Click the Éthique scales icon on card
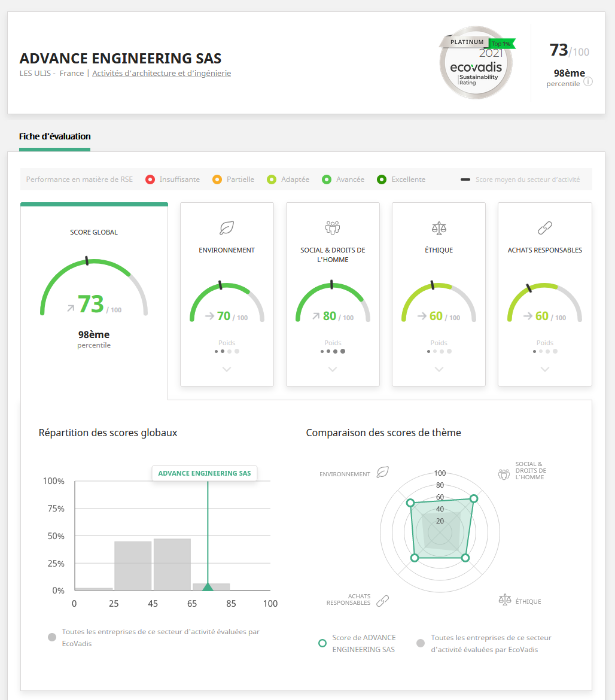 click(439, 228)
